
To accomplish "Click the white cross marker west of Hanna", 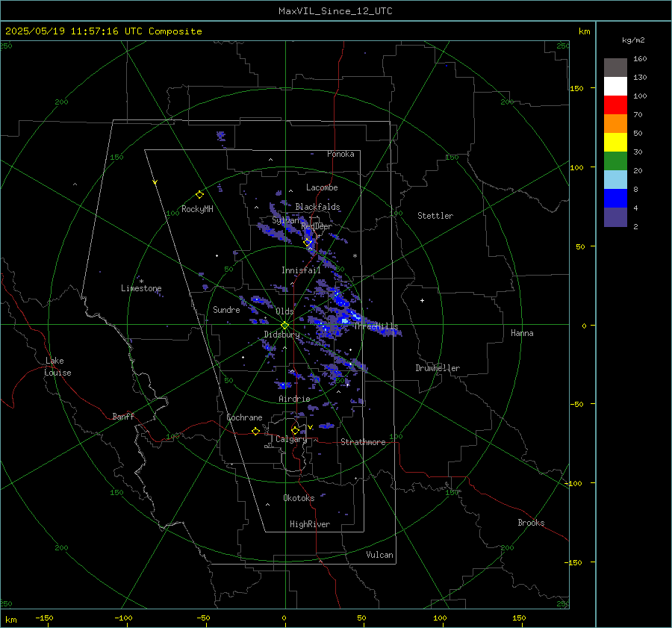I will click(422, 300).
